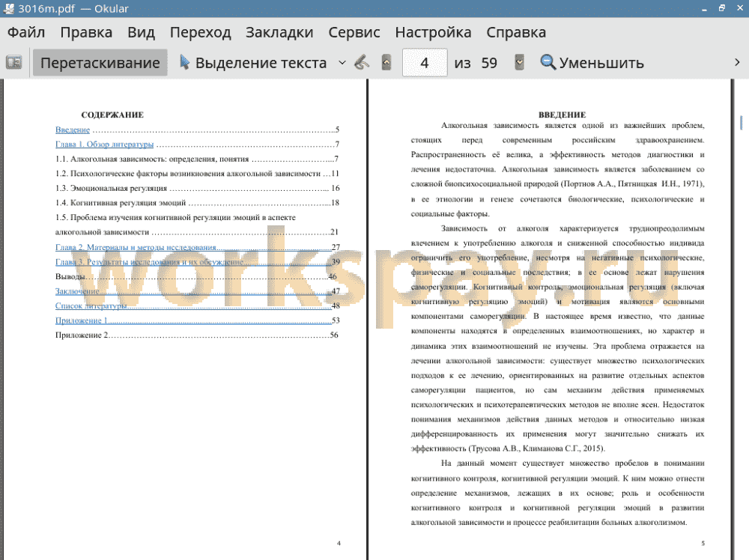The image size is (749, 560).
Task: Click the contents row 1.4. Когнитивная регуляция эмоций
Action: pyautogui.click(x=197, y=203)
